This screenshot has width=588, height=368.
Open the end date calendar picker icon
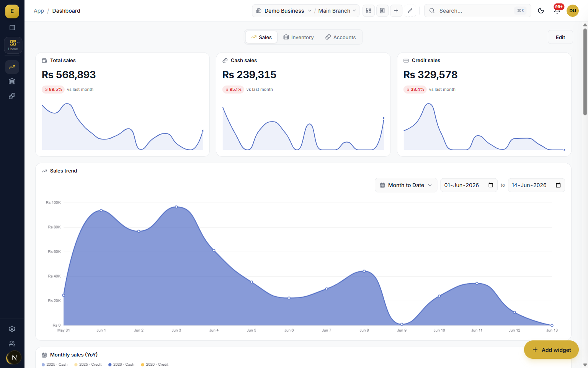tap(558, 185)
